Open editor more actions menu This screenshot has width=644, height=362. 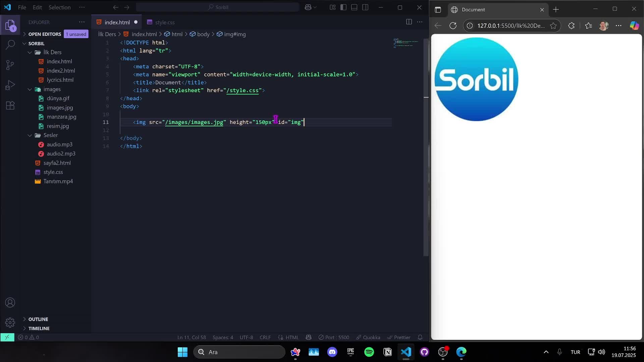click(x=420, y=22)
